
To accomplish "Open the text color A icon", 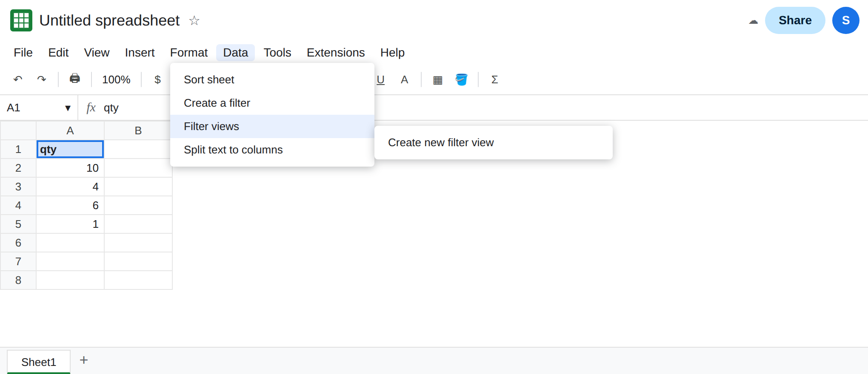I will pos(404,79).
